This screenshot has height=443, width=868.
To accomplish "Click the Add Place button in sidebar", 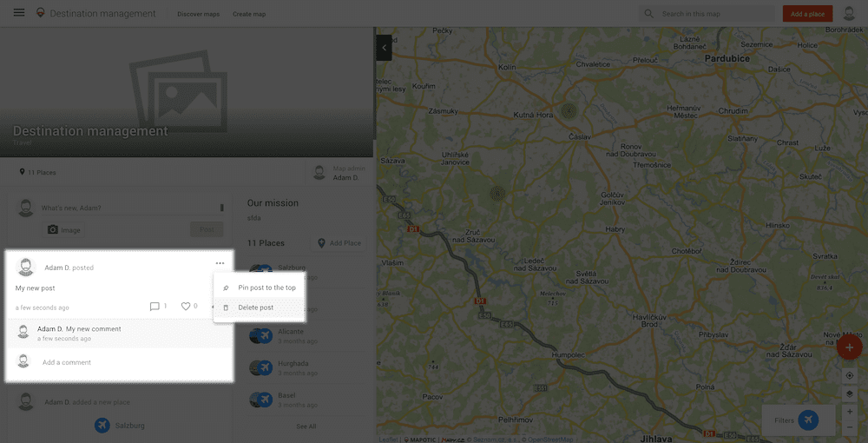I will (x=339, y=243).
